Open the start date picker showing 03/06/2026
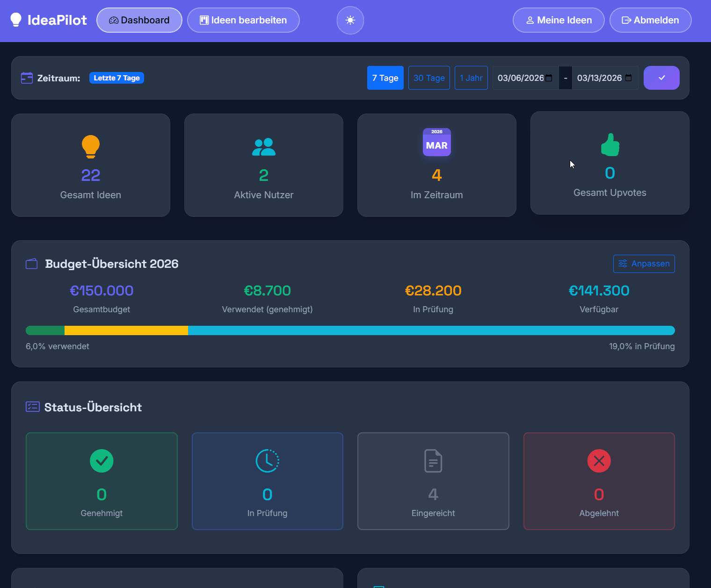This screenshot has height=588, width=711. coord(525,78)
